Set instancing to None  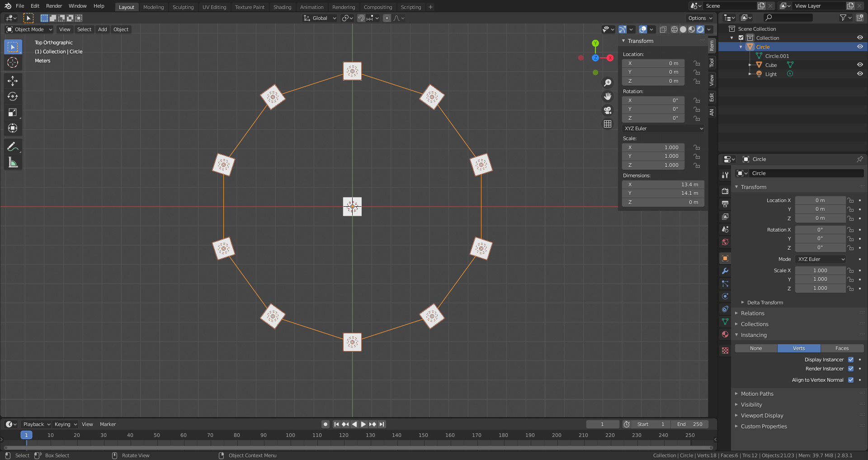click(x=756, y=348)
